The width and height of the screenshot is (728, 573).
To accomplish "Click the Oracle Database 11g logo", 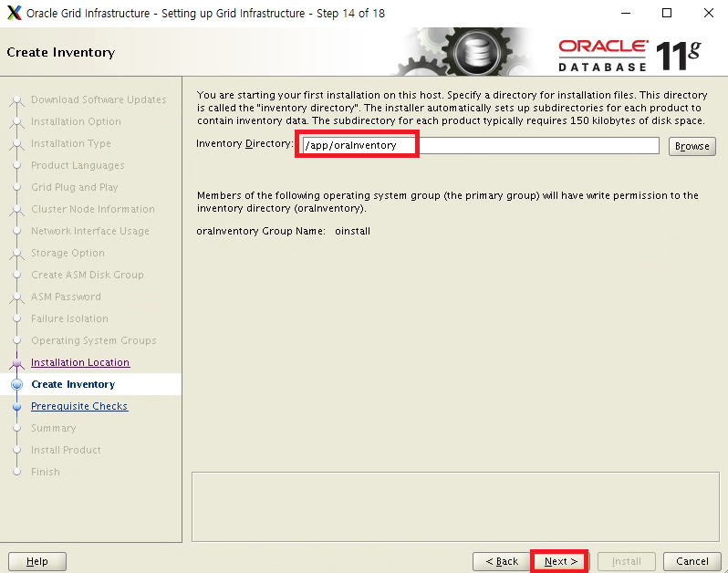I will [629, 56].
